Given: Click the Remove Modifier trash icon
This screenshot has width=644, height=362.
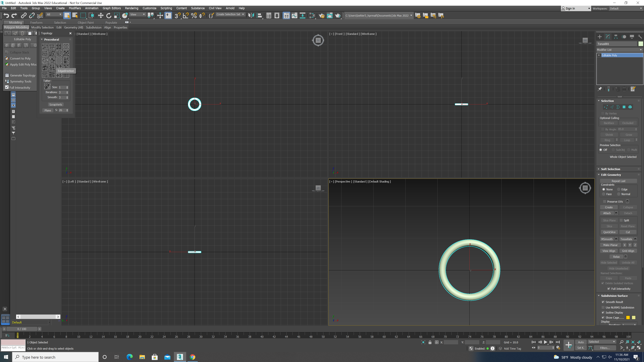Looking at the screenshot, I should point(624,89).
